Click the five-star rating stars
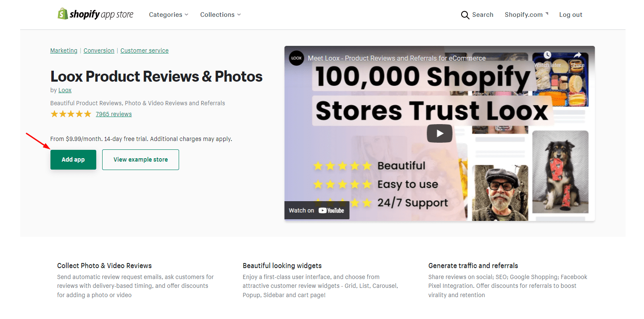This screenshot has height=319, width=644. tap(71, 114)
